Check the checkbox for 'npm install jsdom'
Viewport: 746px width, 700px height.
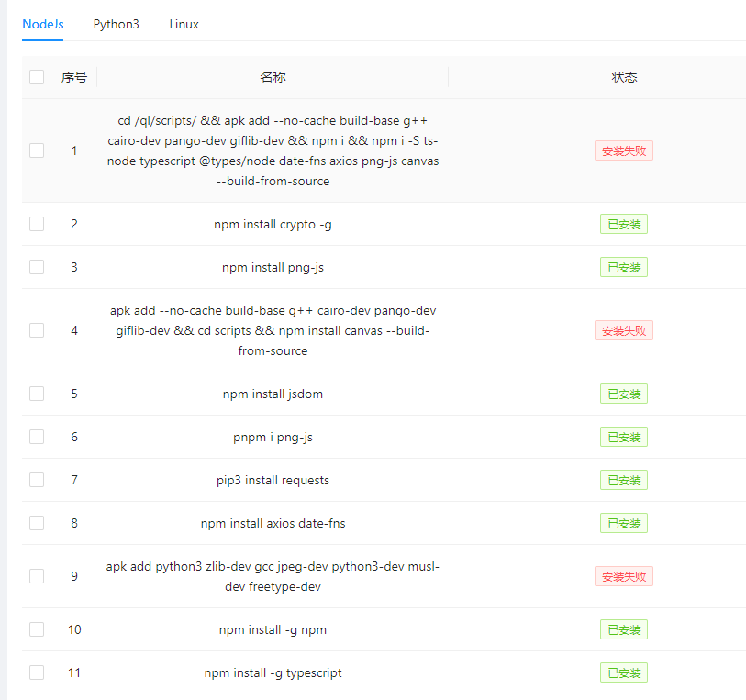click(x=37, y=394)
